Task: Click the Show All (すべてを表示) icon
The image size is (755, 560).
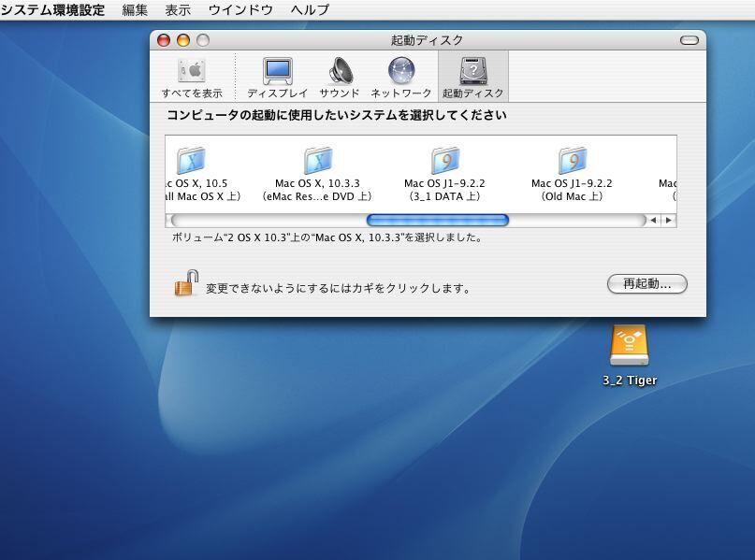Action: tap(192, 77)
